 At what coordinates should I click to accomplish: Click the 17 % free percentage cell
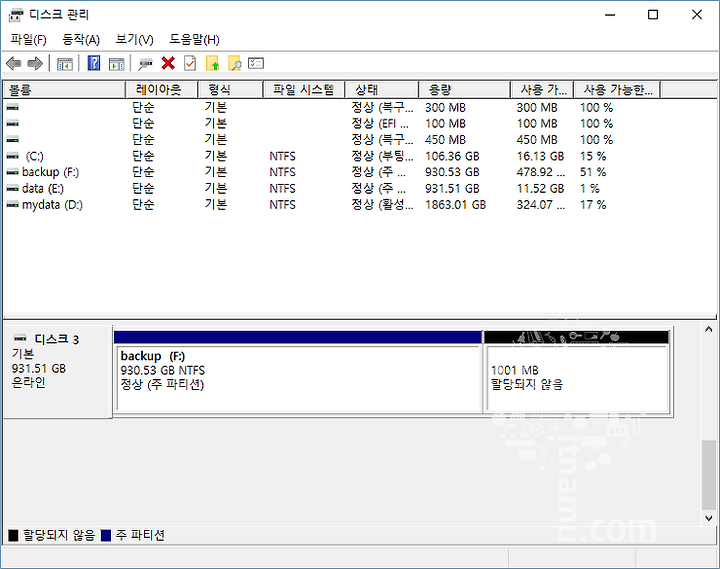(593, 205)
